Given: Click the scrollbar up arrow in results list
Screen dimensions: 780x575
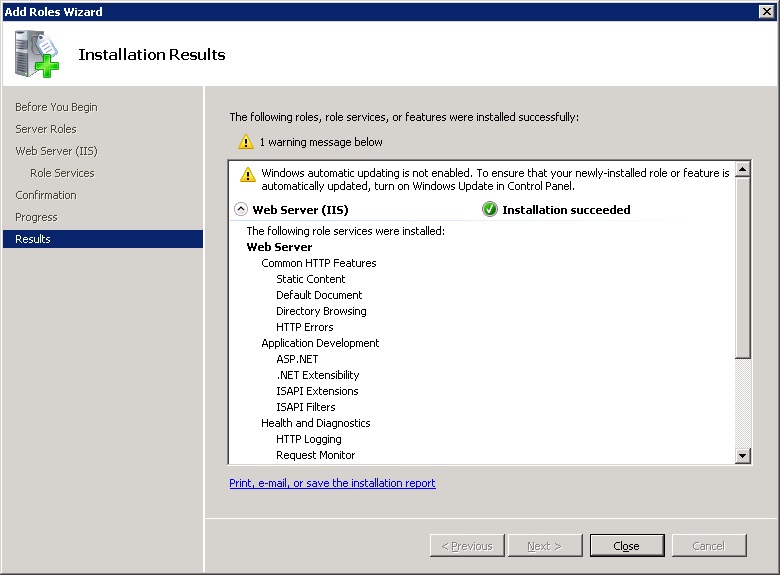Looking at the screenshot, I should coord(742,170).
